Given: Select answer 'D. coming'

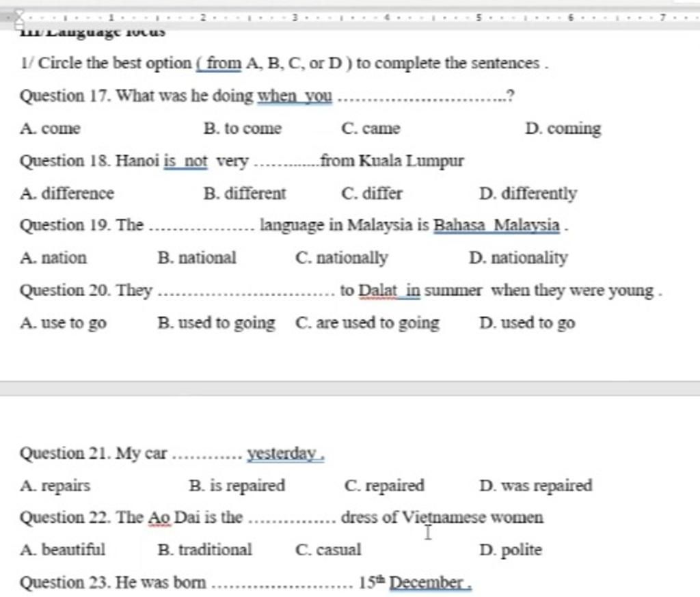Looking at the screenshot, I should 563,129.
